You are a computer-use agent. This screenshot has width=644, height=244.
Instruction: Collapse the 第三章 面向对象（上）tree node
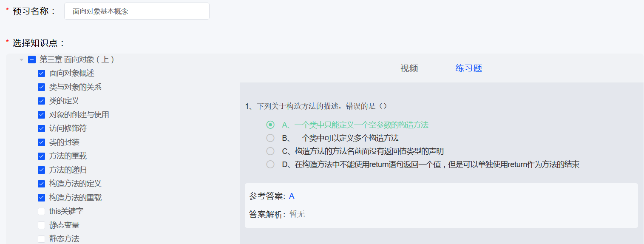pyautogui.click(x=21, y=60)
